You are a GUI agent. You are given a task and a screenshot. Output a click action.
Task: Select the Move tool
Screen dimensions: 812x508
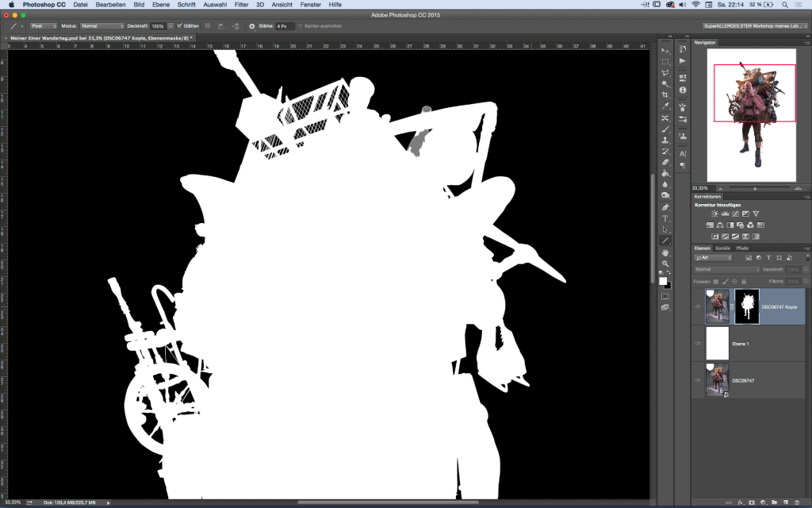[665, 51]
